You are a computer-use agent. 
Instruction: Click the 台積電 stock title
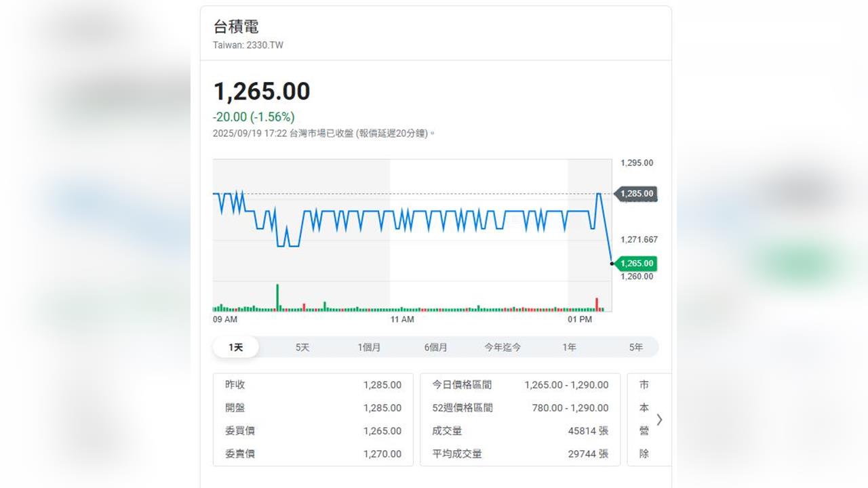[x=236, y=27]
